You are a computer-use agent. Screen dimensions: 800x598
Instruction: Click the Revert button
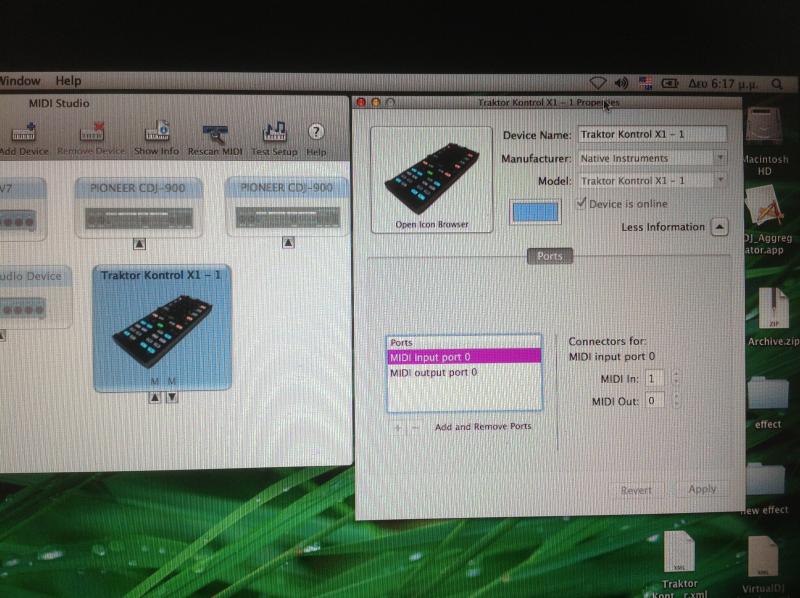tap(636, 490)
